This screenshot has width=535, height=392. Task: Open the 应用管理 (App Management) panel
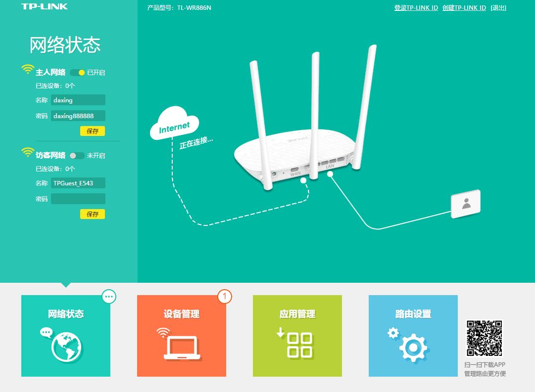[297, 336]
